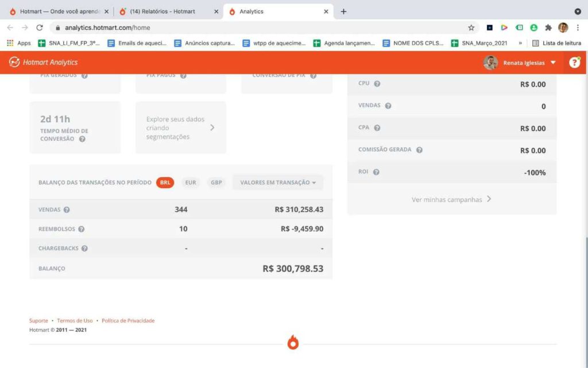Click the dark blue square extension icon
The image size is (588, 368).
489,28
